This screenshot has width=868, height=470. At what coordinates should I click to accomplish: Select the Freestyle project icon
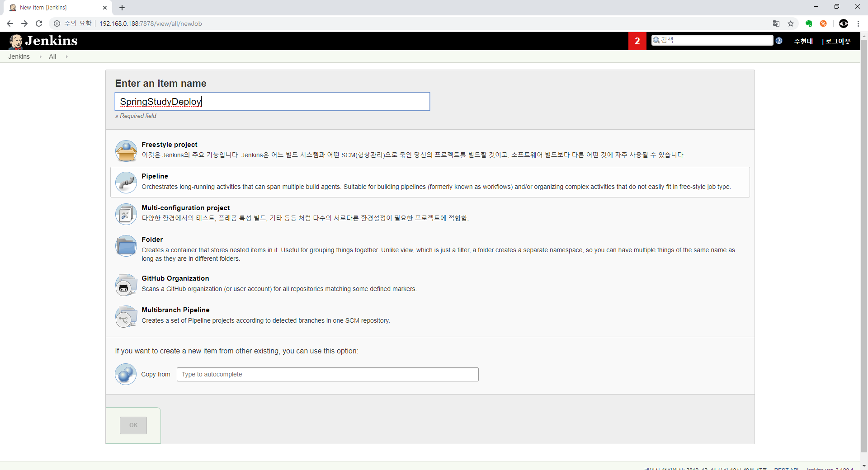126,150
